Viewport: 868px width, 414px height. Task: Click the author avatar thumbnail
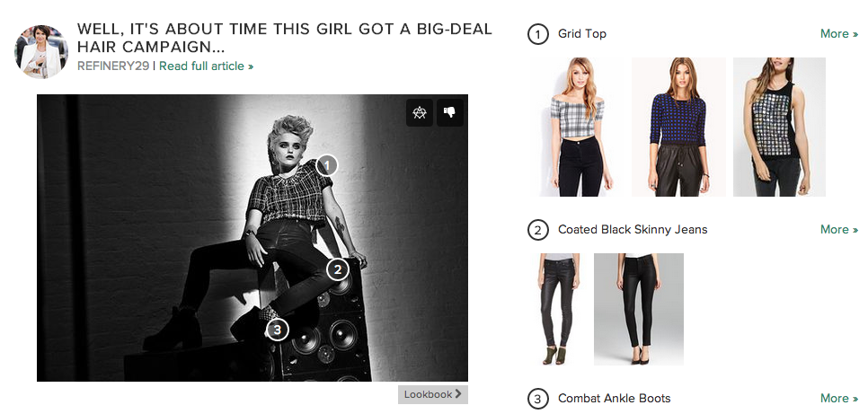pyautogui.click(x=41, y=51)
